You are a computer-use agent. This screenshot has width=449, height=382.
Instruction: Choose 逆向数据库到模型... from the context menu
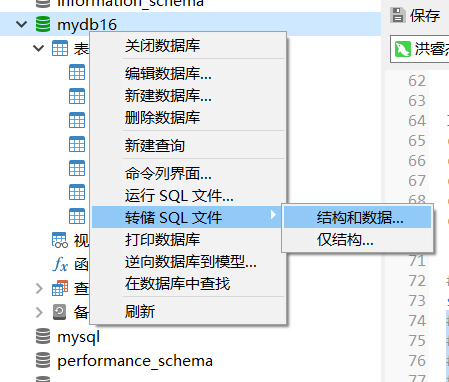click(188, 262)
